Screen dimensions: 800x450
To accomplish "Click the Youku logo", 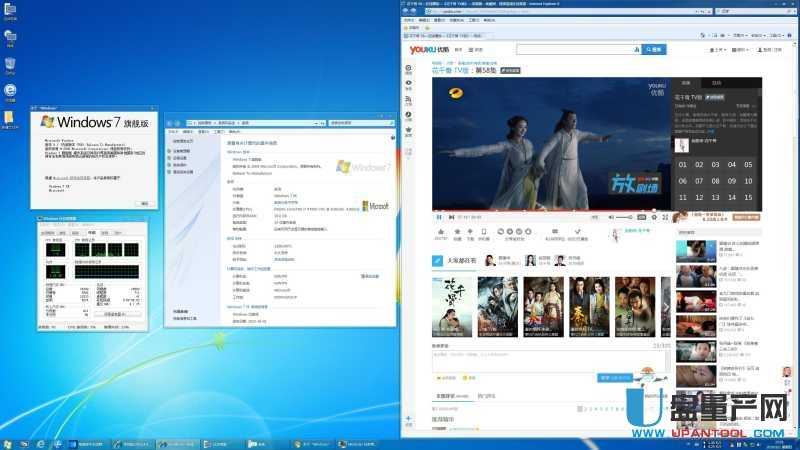I will click(x=429, y=49).
